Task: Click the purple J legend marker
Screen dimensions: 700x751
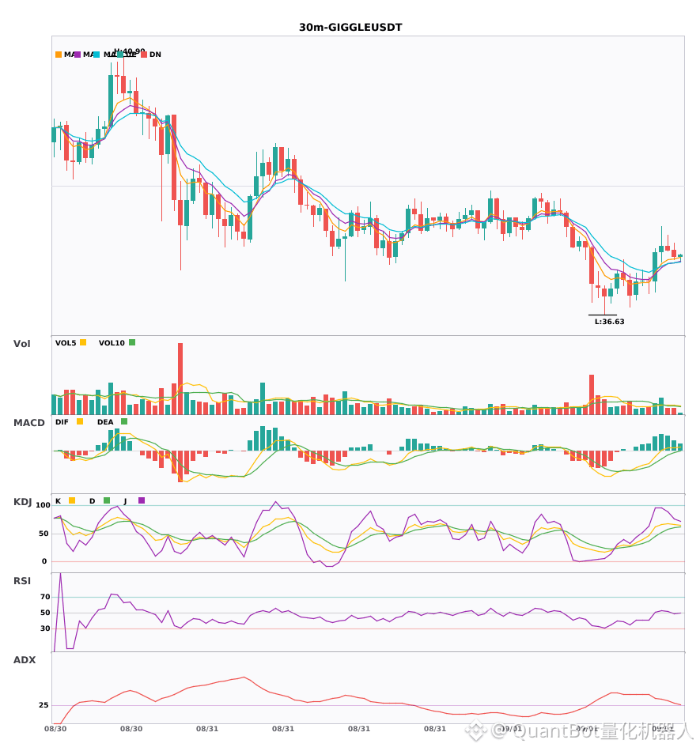Action: tap(142, 500)
